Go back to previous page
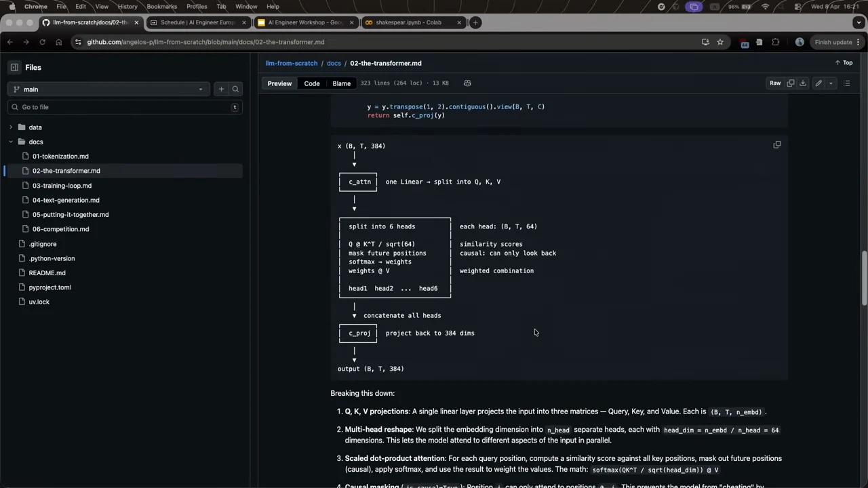This screenshot has width=868, height=488. (x=9, y=42)
